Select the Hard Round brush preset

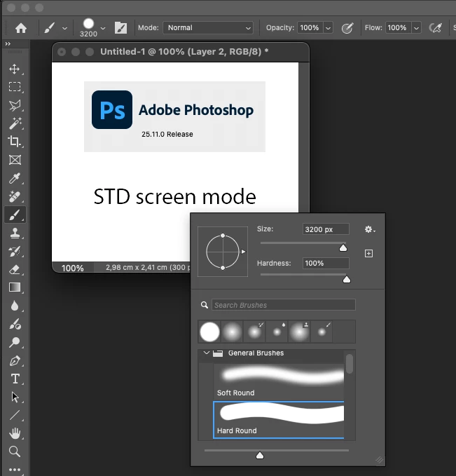pos(279,420)
